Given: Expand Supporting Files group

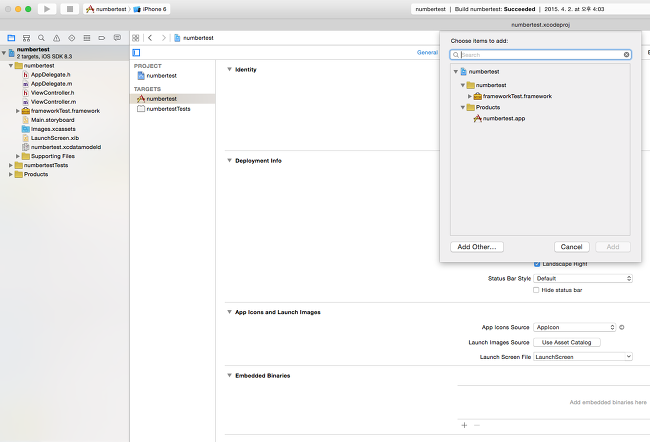Looking at the screenshot, I should [x=18, y=156].
